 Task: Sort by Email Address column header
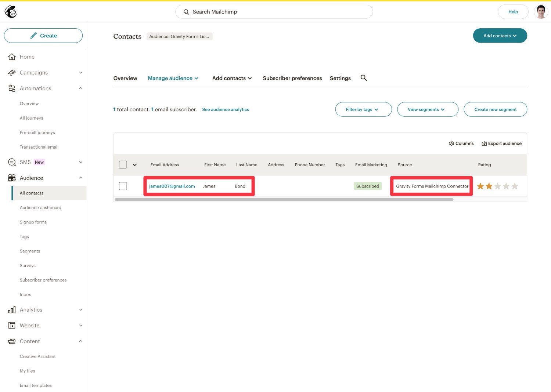[165, 165]
